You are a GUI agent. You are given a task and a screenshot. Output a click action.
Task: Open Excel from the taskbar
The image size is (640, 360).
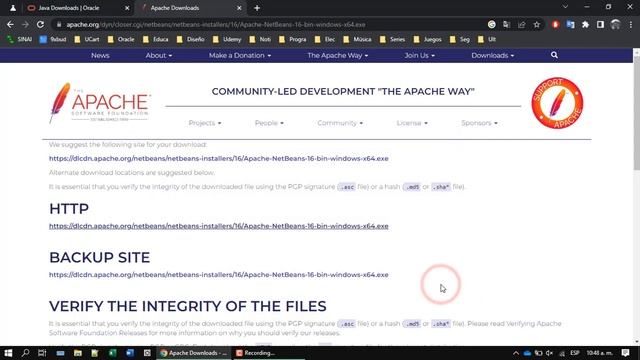[x=112, y=353]
